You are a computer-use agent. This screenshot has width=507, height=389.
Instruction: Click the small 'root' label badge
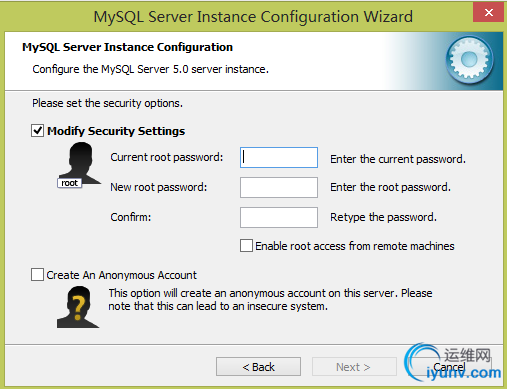pyautogui.click(x=69, y=183)
